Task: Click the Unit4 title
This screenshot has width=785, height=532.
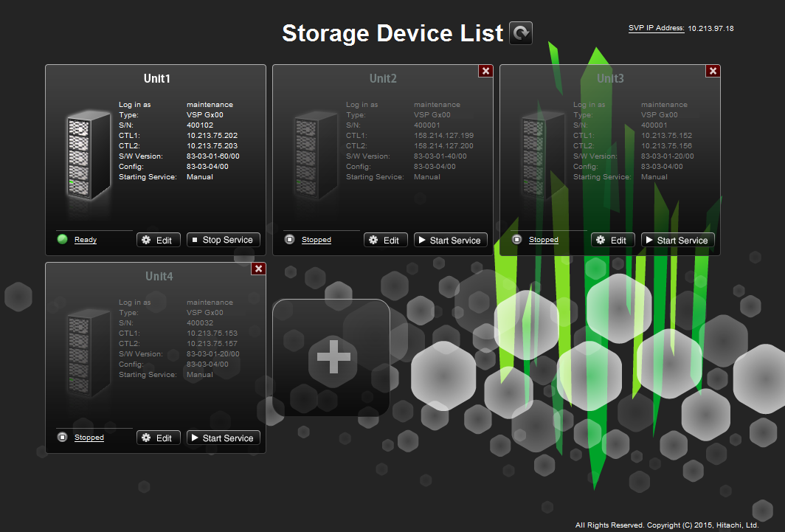Action: coord(159,276)
